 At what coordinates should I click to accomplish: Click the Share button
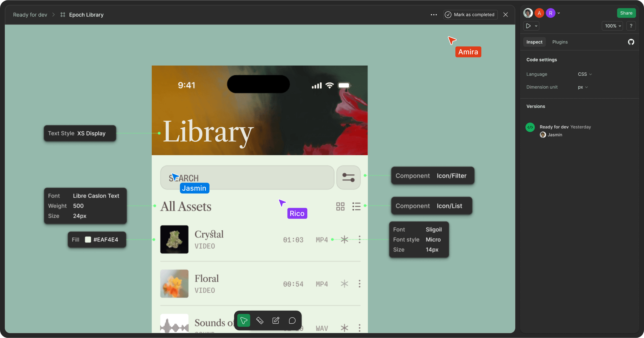626,13
